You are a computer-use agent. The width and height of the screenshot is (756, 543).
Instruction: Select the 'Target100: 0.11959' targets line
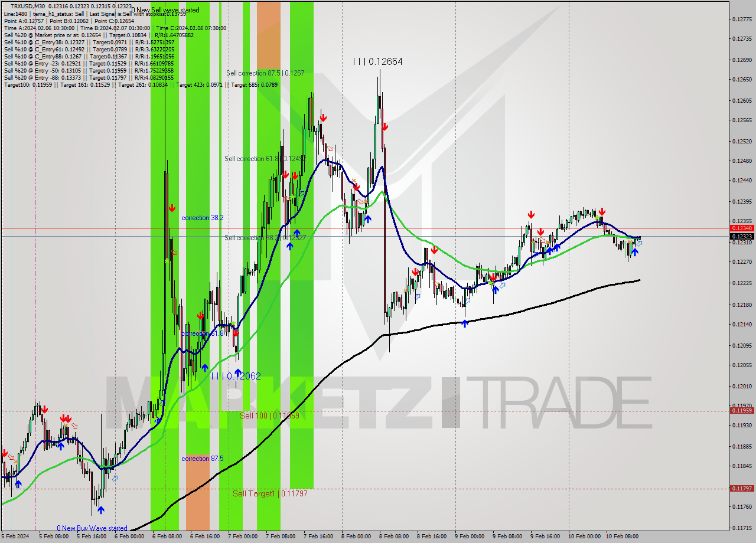(141, 84)
